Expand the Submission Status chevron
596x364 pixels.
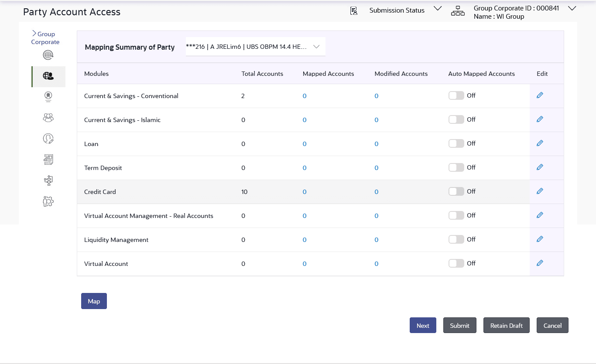tap(438, 9)
